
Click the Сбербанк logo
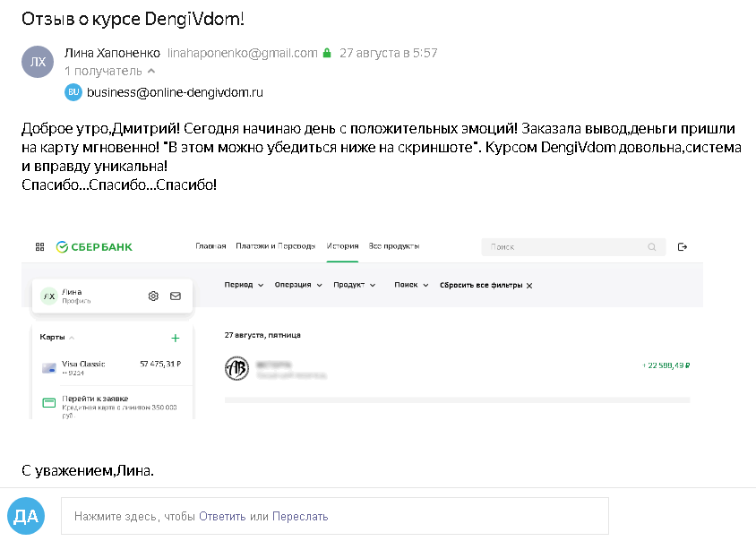click(x=94, y=247)
